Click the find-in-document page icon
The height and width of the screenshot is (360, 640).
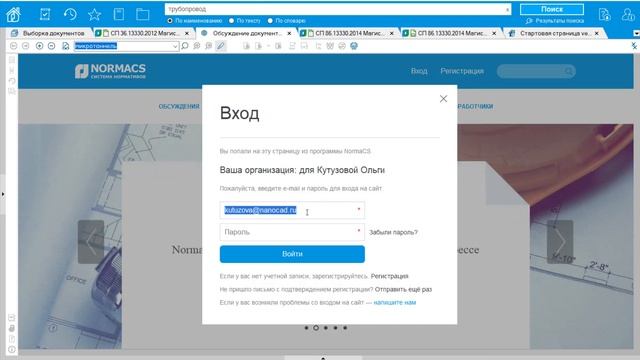tap(65, 46)
